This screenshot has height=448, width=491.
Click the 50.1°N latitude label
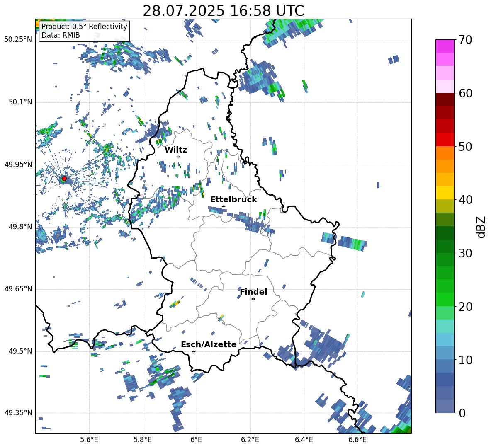[20, 102]
